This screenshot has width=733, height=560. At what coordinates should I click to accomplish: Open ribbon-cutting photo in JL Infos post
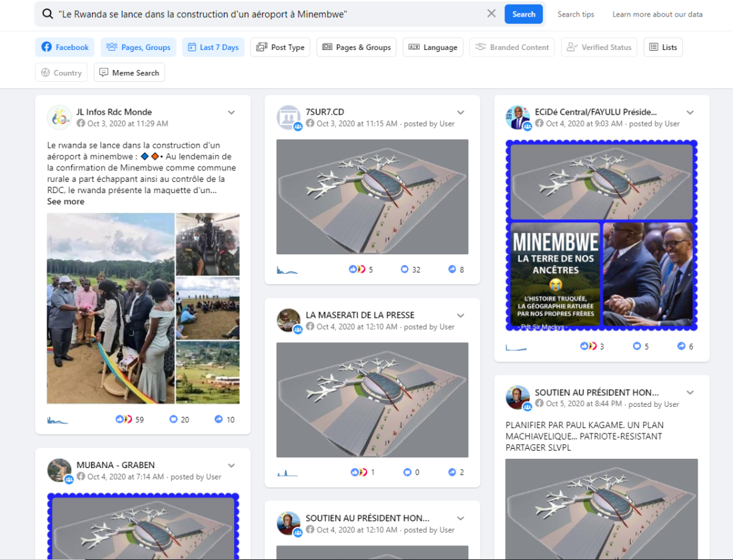(x=111, y=308)
